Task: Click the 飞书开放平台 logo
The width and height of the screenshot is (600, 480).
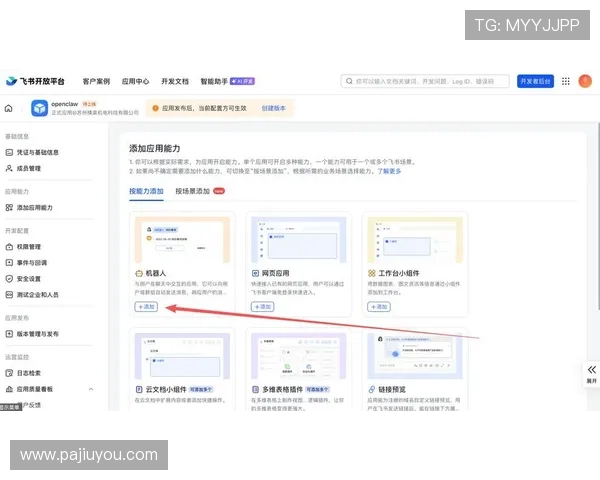Action: coord(35,81)
